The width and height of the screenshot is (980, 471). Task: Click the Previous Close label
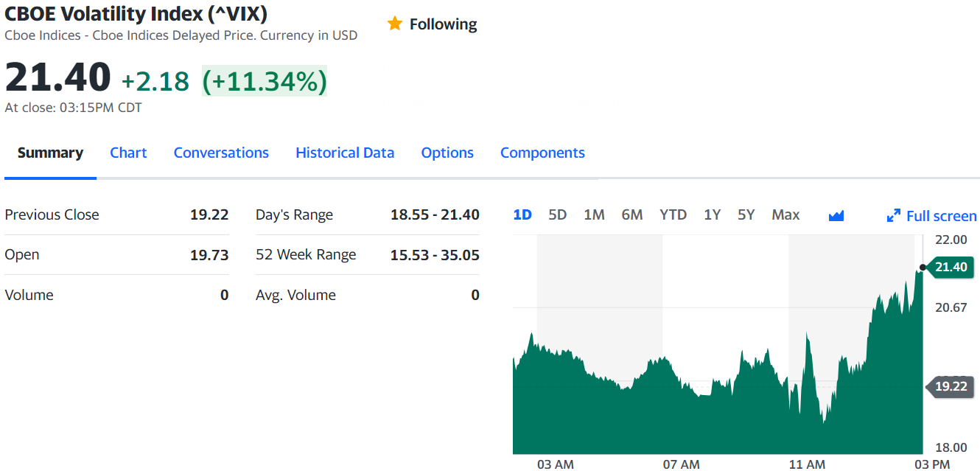pos(52,214)
